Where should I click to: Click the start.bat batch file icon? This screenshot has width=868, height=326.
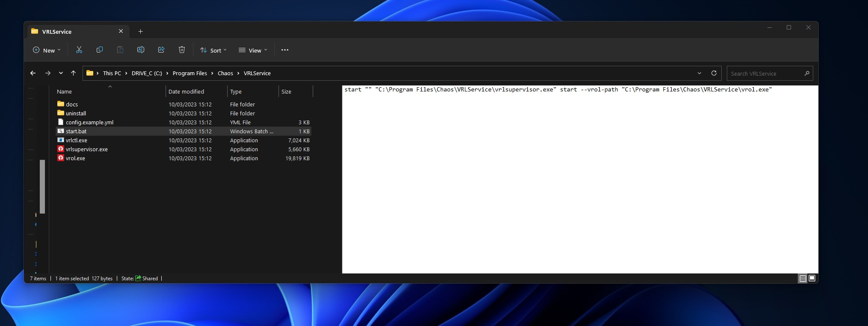point(61,131)
